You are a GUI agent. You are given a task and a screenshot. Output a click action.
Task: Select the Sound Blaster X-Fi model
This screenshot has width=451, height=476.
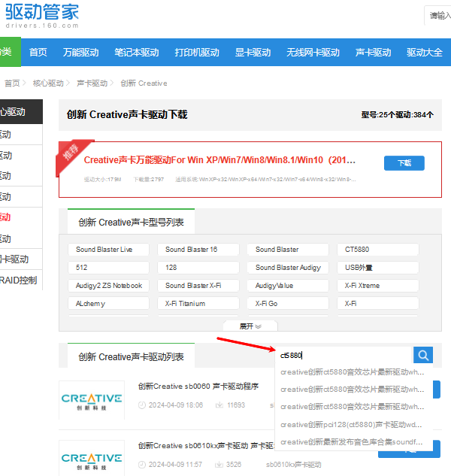(198, 286)
